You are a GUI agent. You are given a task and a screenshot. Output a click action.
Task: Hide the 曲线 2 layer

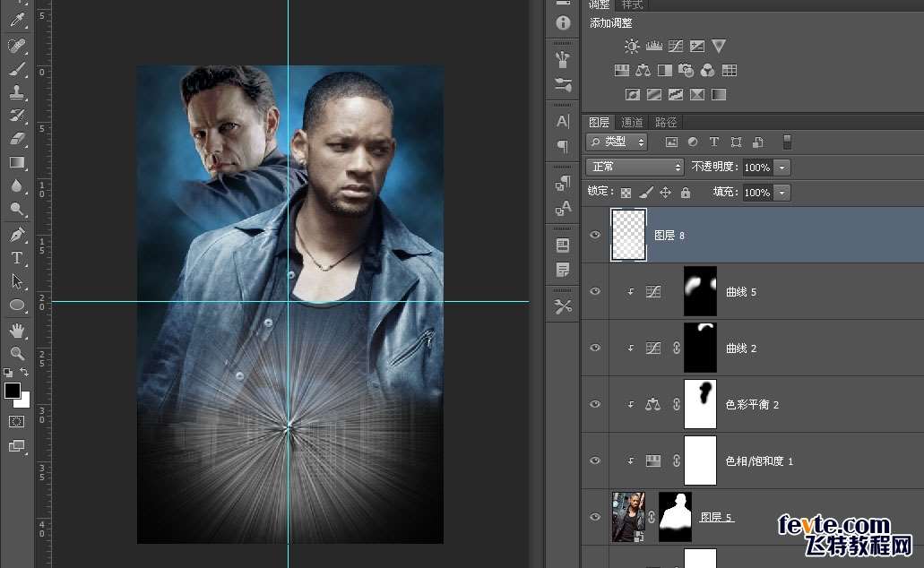click(595, 348)
